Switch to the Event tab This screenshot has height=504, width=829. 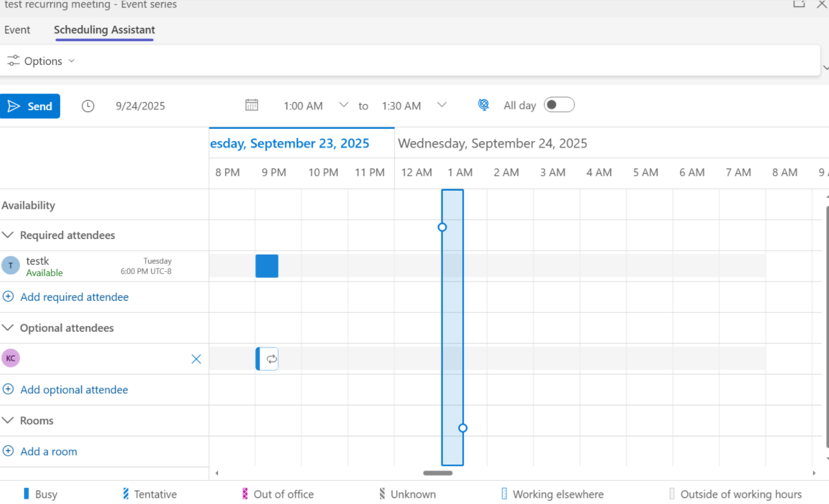pyautogui.click(x=17, y=30)
